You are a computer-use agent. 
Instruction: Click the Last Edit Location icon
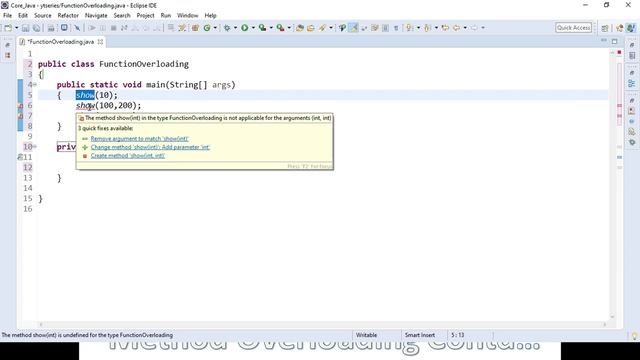coord(445,28)
